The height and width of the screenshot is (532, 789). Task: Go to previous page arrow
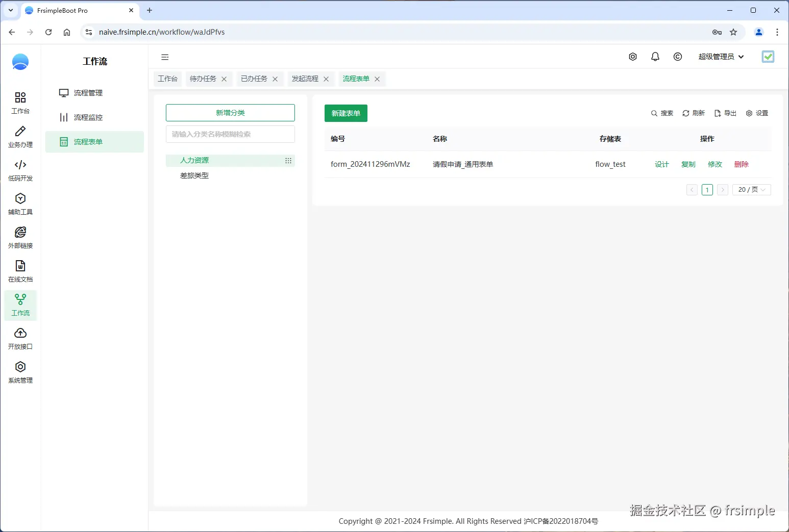coord(692,190)
